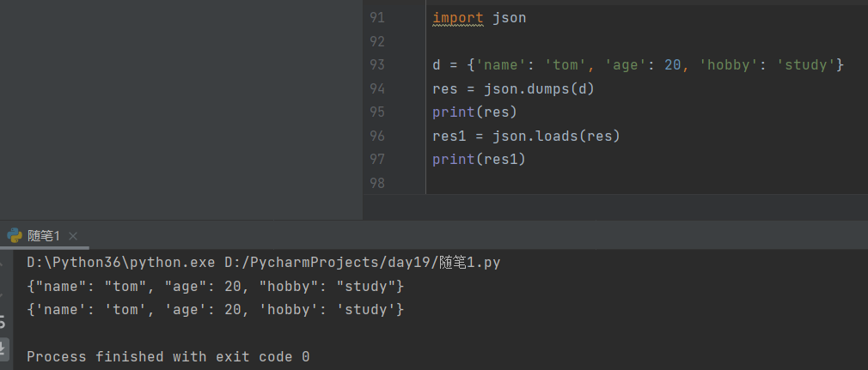Click the single-quoted dict output line
Screen dimensions: 868x370
215,308
